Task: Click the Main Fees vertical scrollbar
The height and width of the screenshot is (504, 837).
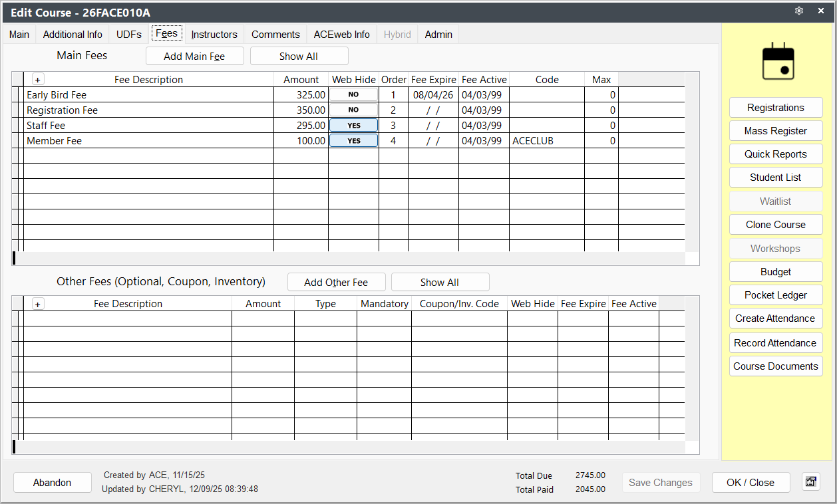Action: [x=692, y=162]
